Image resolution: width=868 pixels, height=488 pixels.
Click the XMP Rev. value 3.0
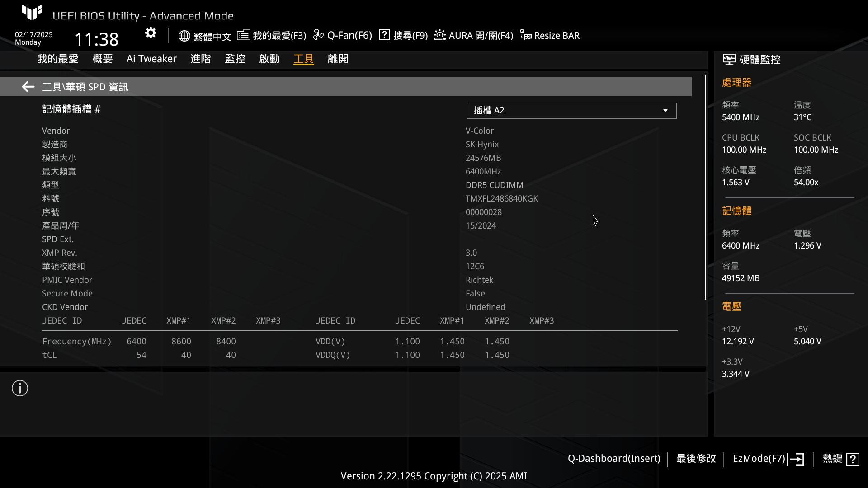coord(472,253)
